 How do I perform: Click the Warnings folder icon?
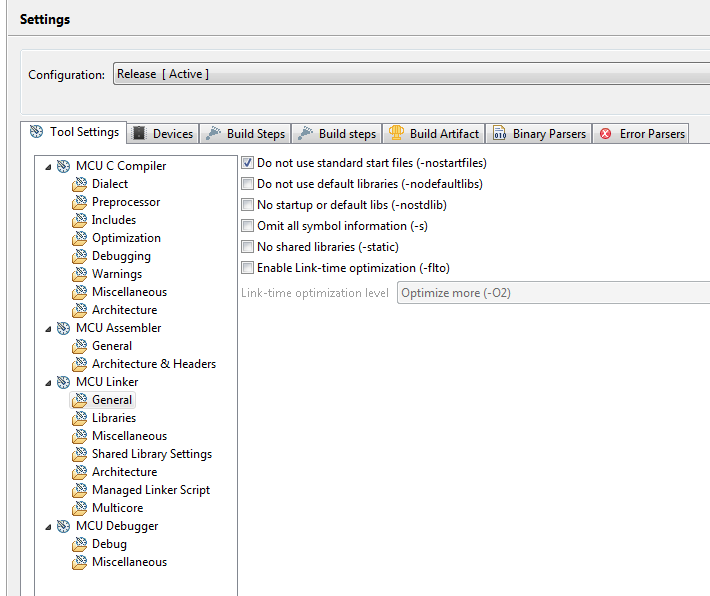[x=80, y=274]
